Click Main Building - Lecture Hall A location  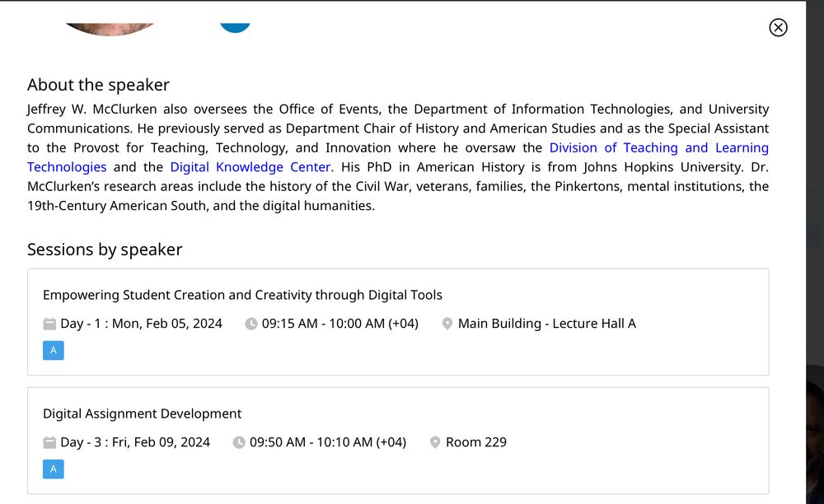[x=547, y=324]
